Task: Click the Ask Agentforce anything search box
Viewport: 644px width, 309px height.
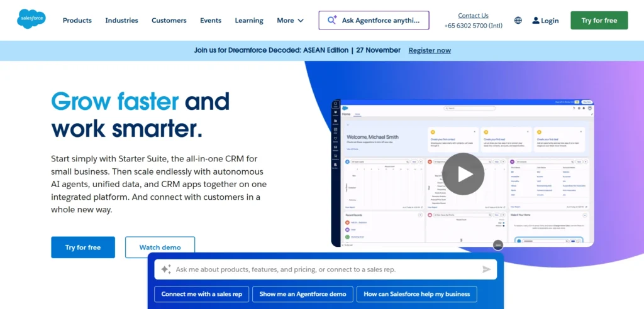Action: pyautogui.click(x=374, y=20)
